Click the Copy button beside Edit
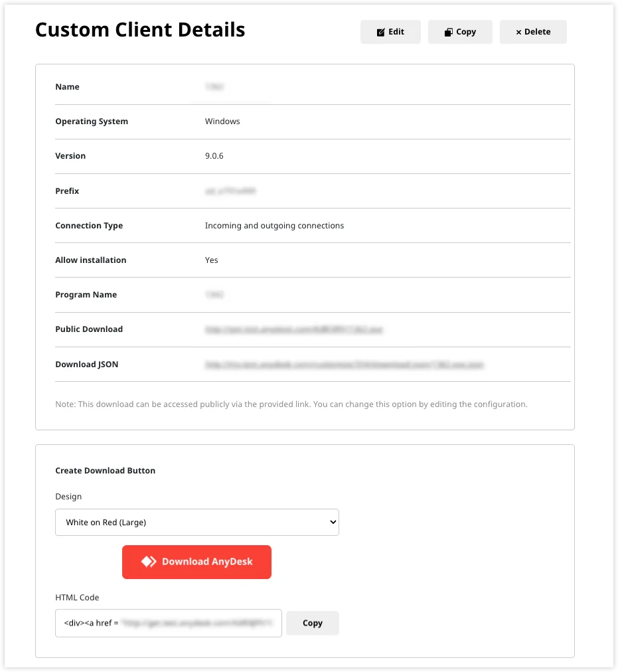Viewport: 618px width, 672px height. pos(460,32)
